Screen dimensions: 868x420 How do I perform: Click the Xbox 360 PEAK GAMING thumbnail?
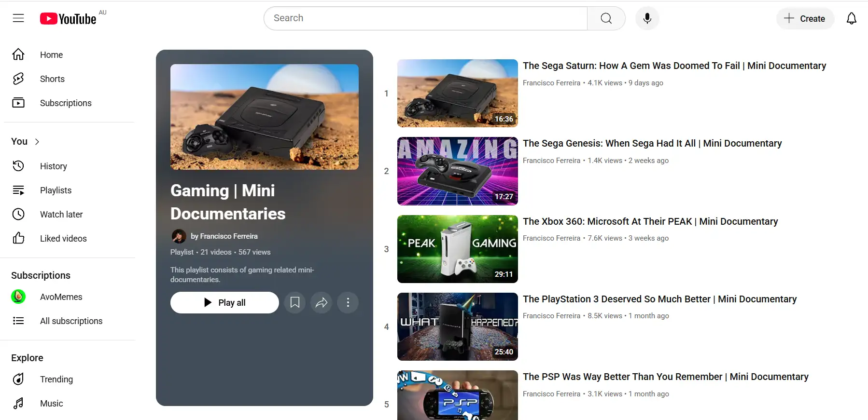(x=458, y=249)
